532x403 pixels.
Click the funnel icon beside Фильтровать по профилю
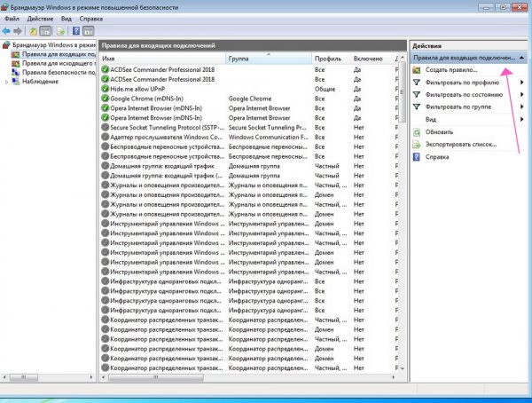[x=417, y=83]
